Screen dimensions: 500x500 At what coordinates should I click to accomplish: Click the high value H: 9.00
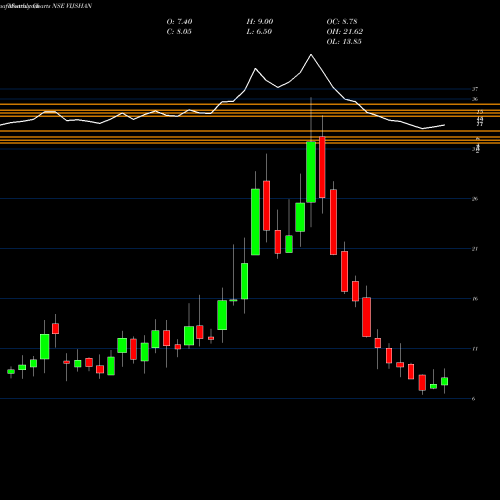(x=260, y=22)
